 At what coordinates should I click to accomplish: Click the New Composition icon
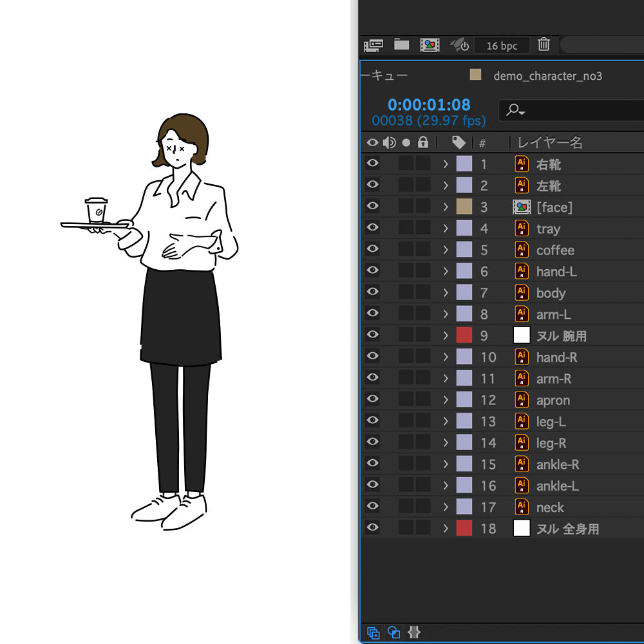pos(430,44)
